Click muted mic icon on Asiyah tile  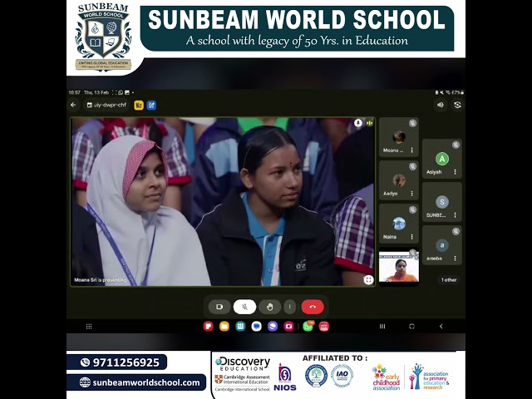pos(456,145)
